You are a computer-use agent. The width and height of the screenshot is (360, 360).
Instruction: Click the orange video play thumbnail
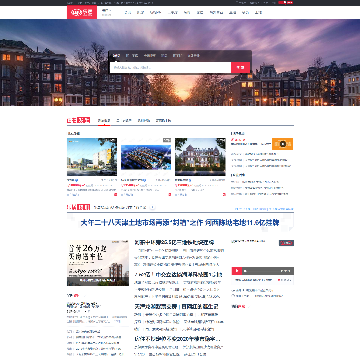coord(282,144)
